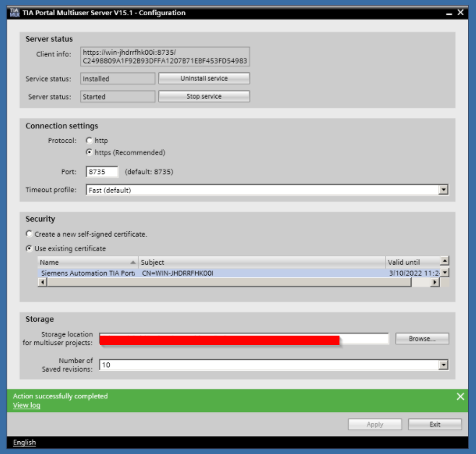Click the Exit button

tap(435, 424)
